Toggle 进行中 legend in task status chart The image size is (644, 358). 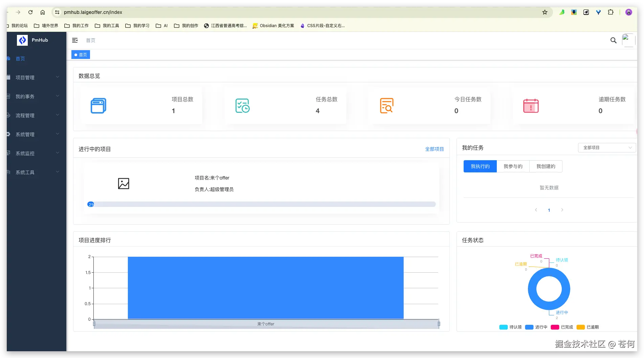[536, 327]
